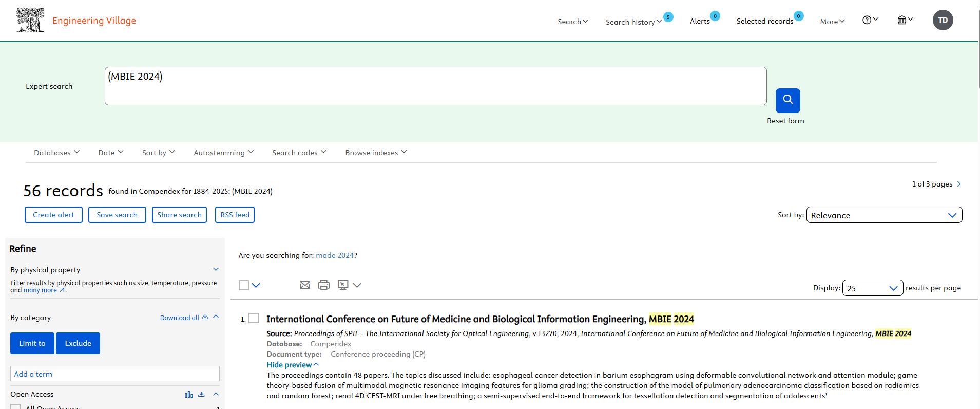Open the results per page dropdown
The width and height of the screenshot is (980, 409).
(x=872, y=288)
